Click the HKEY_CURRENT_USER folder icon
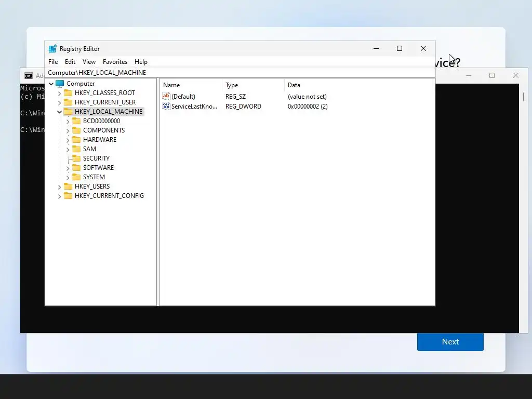Image resolution: width=532 pixels, height=399 pixels. pos(68,102)
